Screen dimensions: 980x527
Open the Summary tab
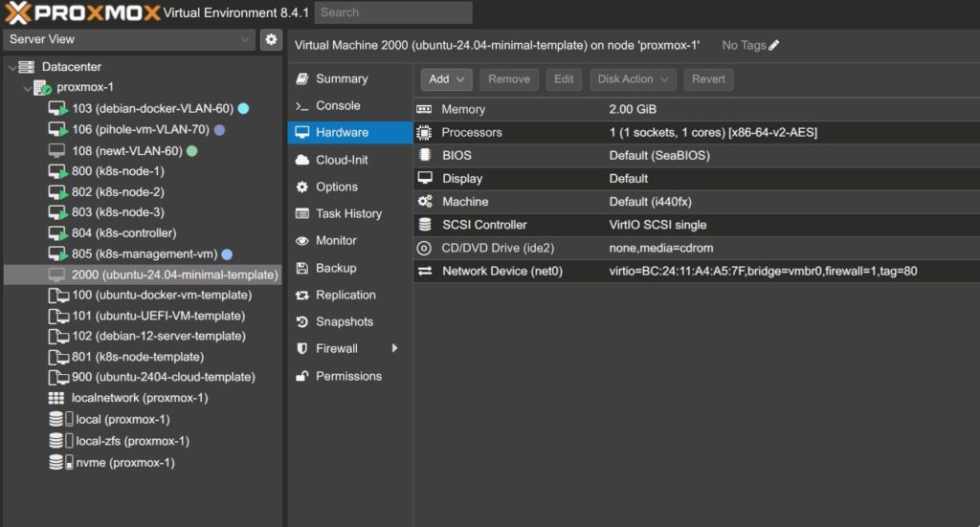pos(350,78)
